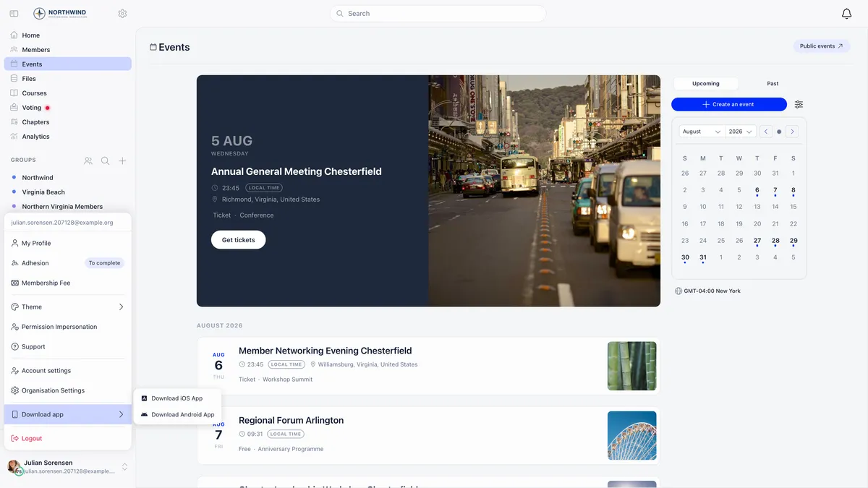This screenshot has height=488, width=868.
Task: Click the Get tickets button
Action: point(238,240)
